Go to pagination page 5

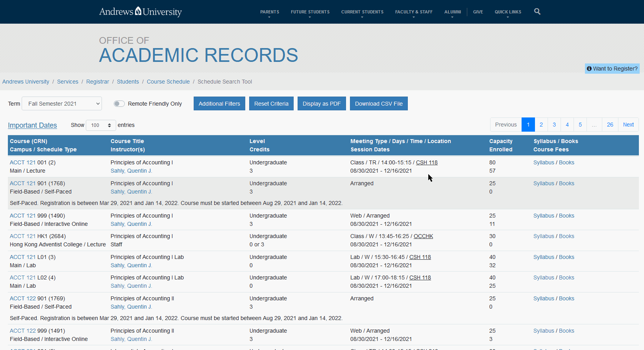580,125
